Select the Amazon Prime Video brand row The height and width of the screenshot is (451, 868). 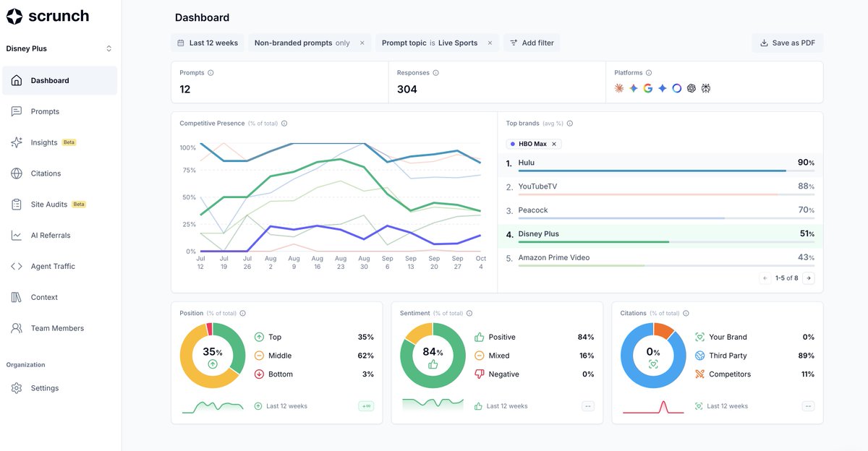pos(660,259)
